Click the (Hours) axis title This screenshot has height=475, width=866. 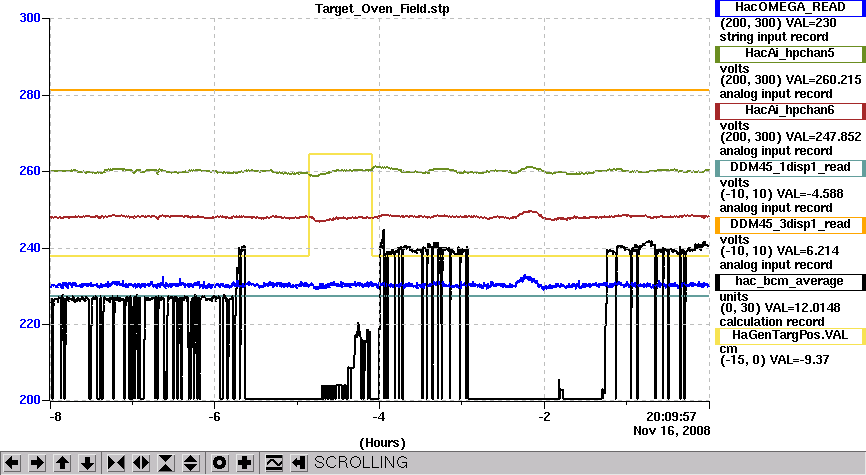pyautogui.click(x=382, y=443)
